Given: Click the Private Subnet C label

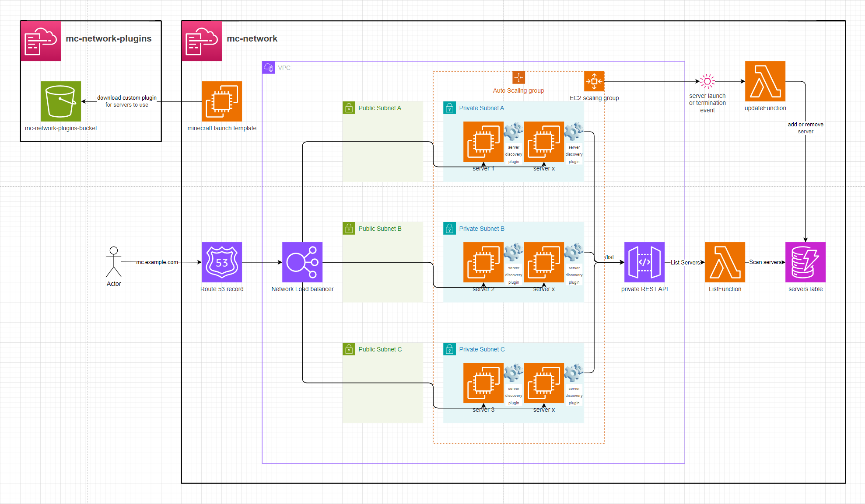Looking at the screenshot, I should pos(482,349).
